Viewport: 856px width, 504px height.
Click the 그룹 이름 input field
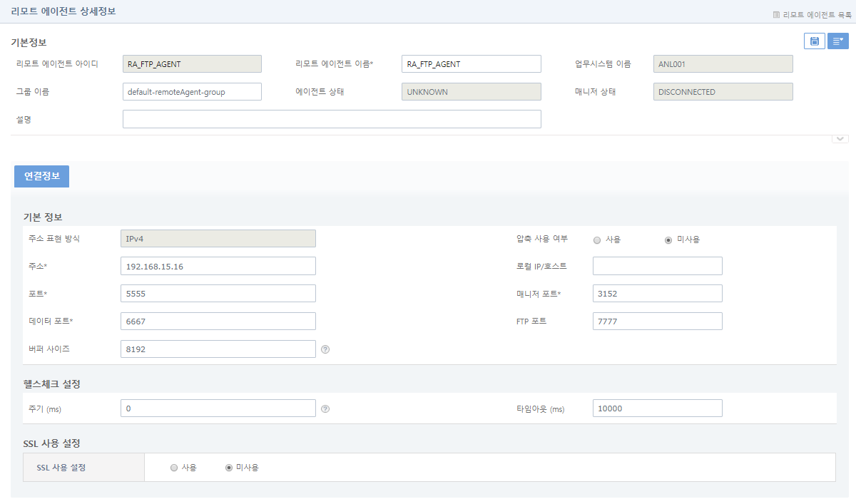click(x=192, y=92)
